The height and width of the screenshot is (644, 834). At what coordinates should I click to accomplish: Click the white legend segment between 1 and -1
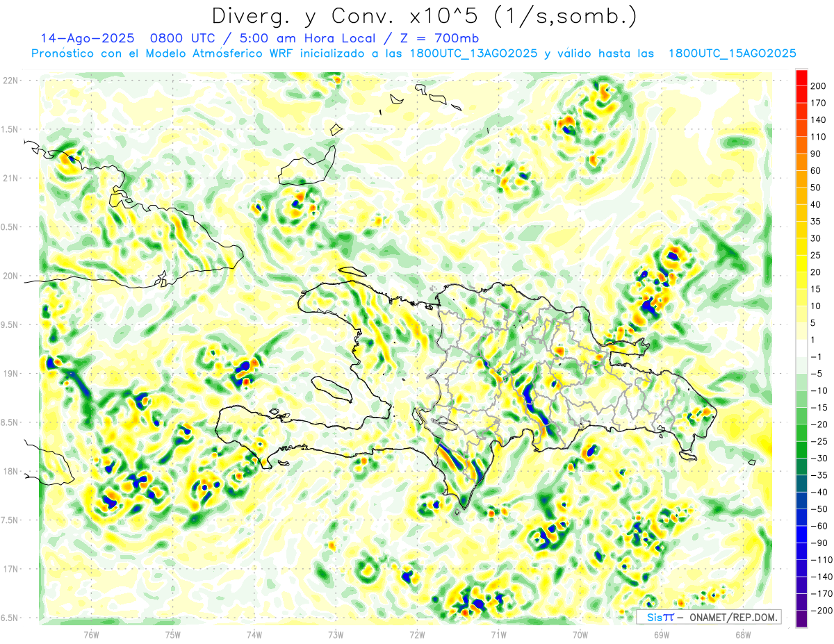tap(801, 349)
